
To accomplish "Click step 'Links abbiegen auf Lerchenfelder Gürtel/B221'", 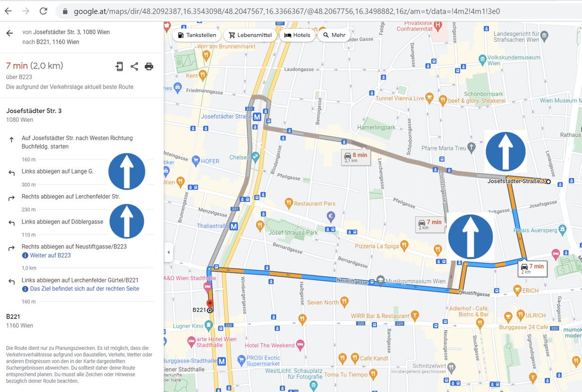I will [x=81, y=280].
